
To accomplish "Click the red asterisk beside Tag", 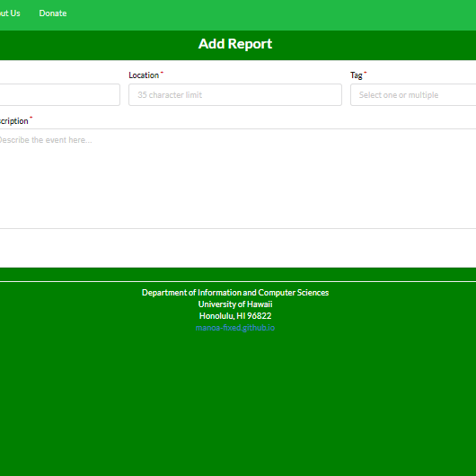I will (x=366, y=72).
